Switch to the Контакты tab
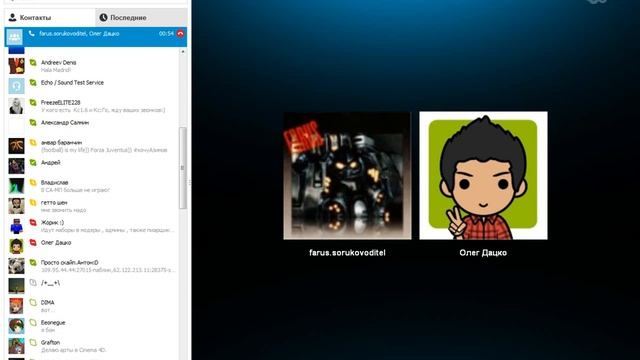 [49, 18]
